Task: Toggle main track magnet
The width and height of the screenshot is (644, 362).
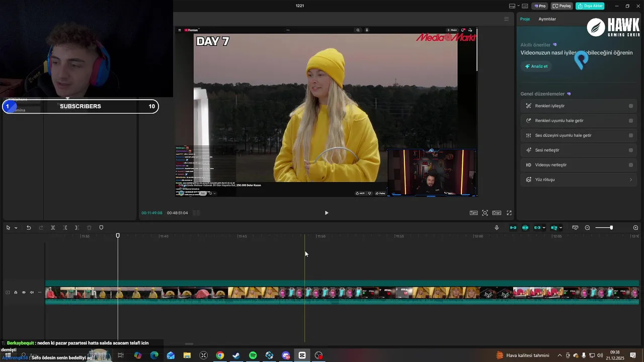Action: click(x=513, y=228)
